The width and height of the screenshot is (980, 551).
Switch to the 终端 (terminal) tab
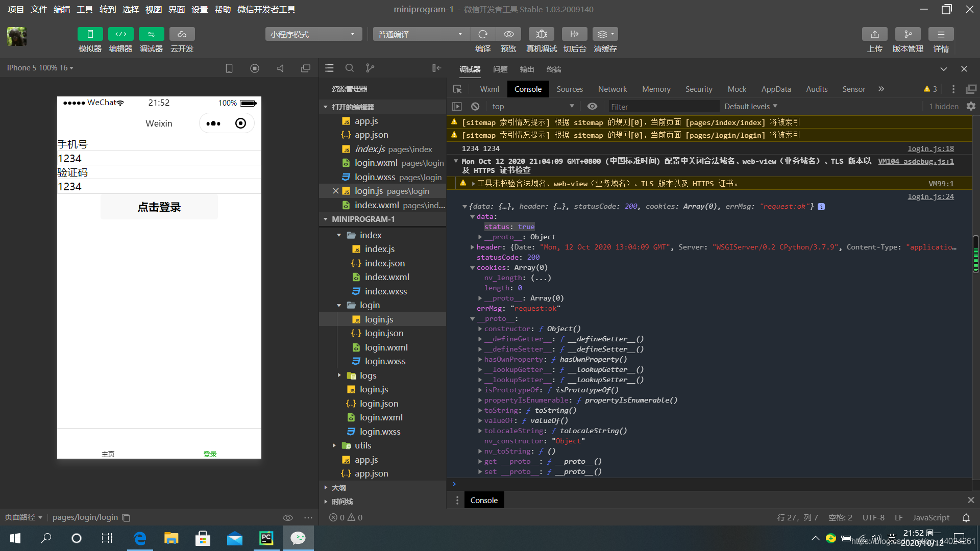(x=554, y=69)
